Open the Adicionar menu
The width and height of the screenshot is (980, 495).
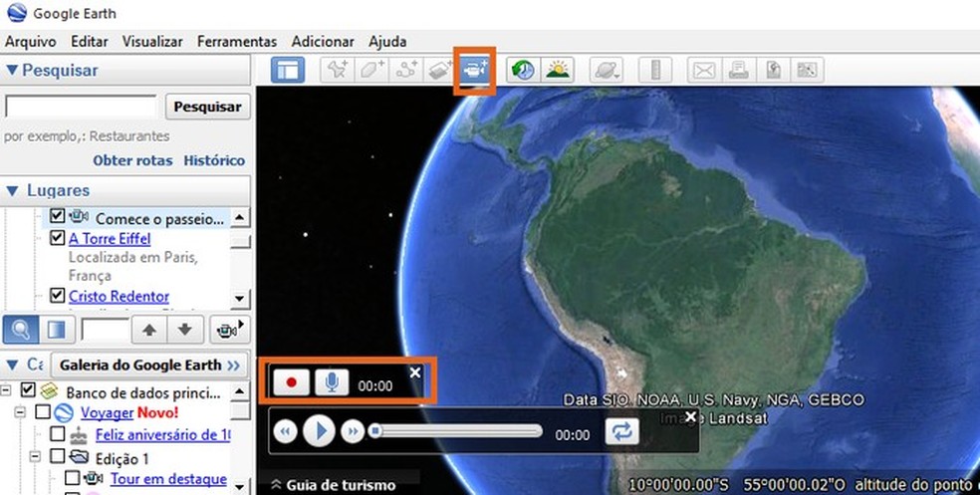tap(323, 42)
